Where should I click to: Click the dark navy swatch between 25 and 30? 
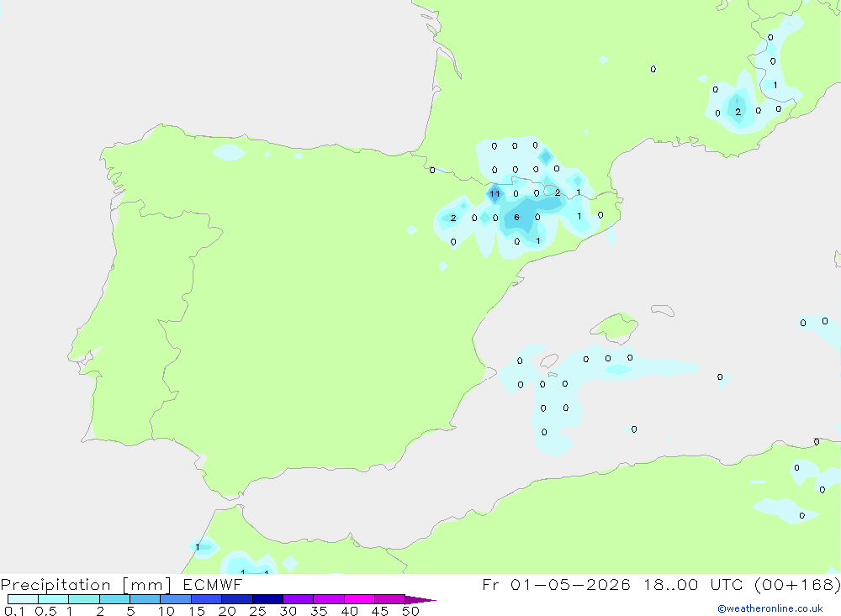[x=267, y=599]
